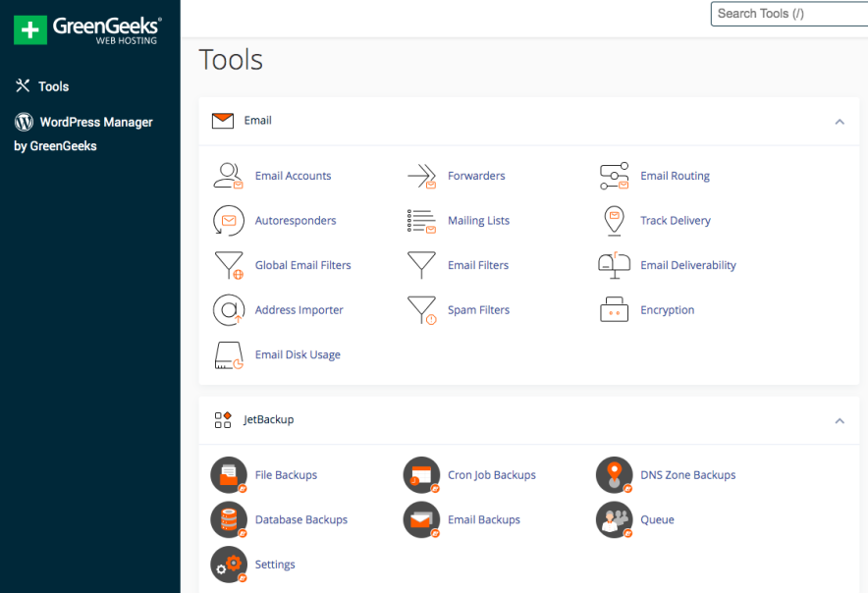Collapse the Email section chevron
The image size is (868, 593).
[x=840, y=121]
